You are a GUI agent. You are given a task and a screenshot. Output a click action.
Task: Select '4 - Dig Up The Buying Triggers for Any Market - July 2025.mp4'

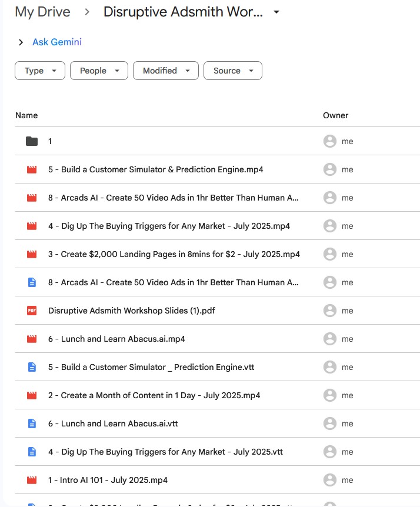click(169, 226)
